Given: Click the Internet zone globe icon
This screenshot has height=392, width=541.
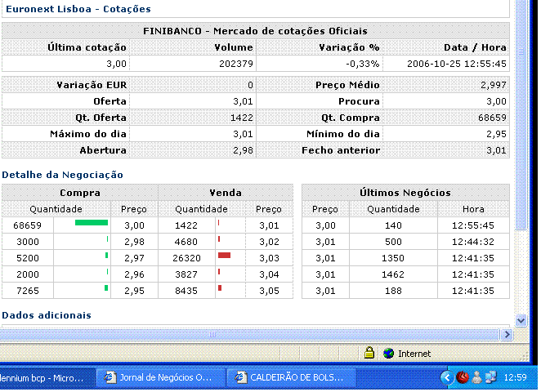Looking at the screenshot, I should (x=388, y=354).
